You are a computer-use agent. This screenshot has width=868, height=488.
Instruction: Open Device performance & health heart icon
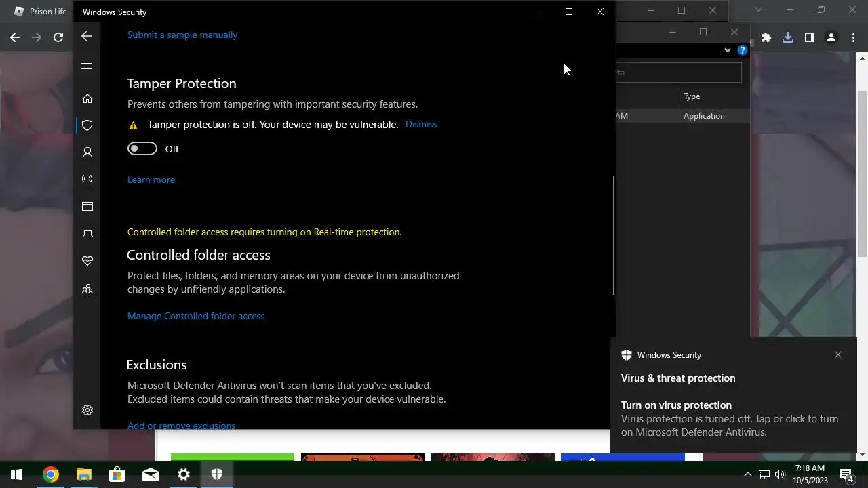pos(87,261)
